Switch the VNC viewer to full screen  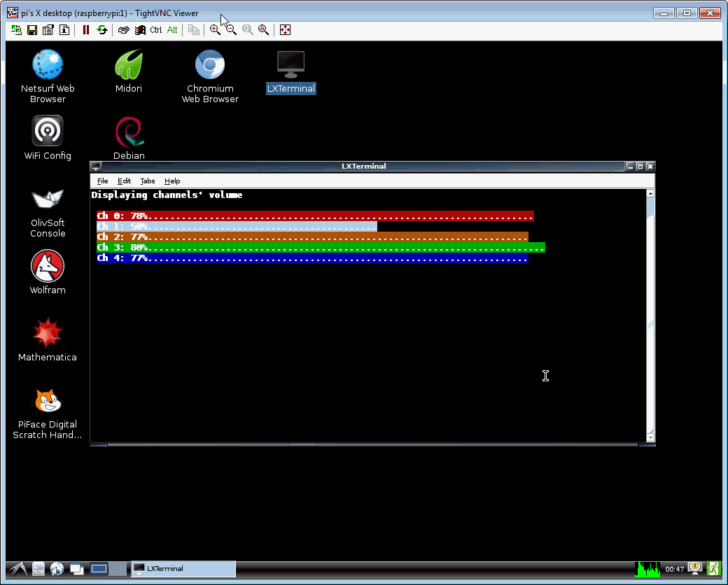tap(285, 30)
